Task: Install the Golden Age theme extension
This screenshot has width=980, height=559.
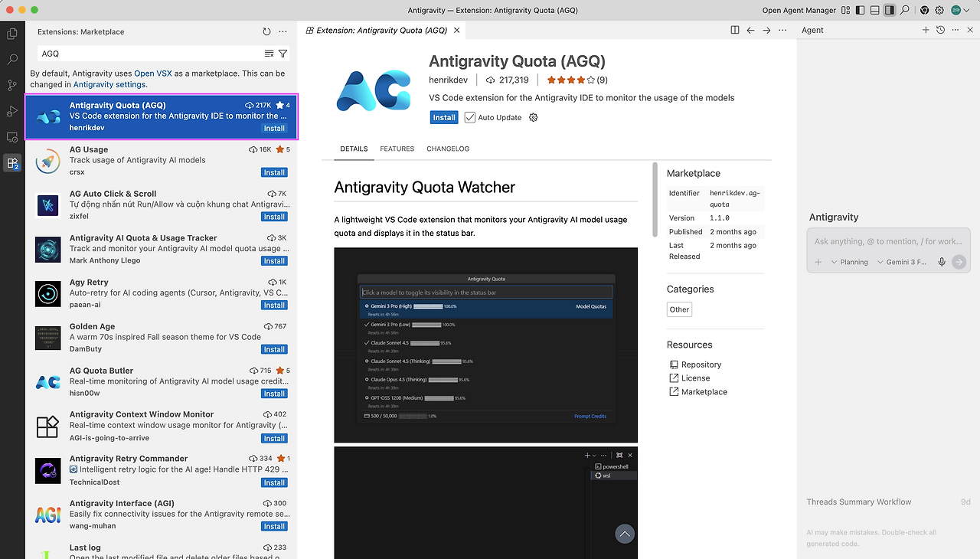Action: (274, 349)
